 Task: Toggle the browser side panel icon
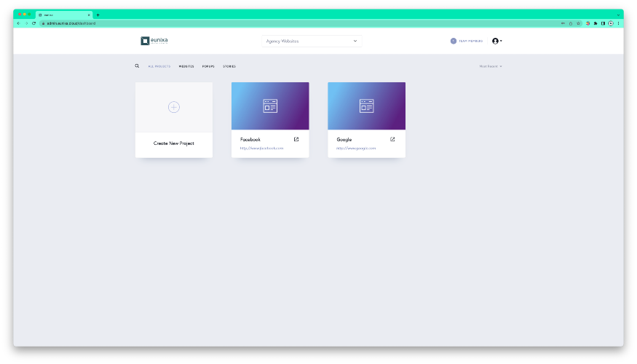coord(604,23)
